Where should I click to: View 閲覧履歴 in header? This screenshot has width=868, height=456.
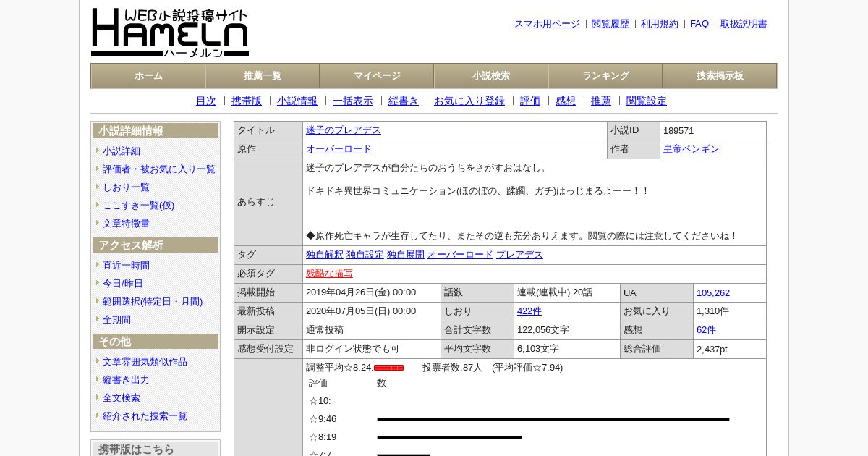point(610,24)
